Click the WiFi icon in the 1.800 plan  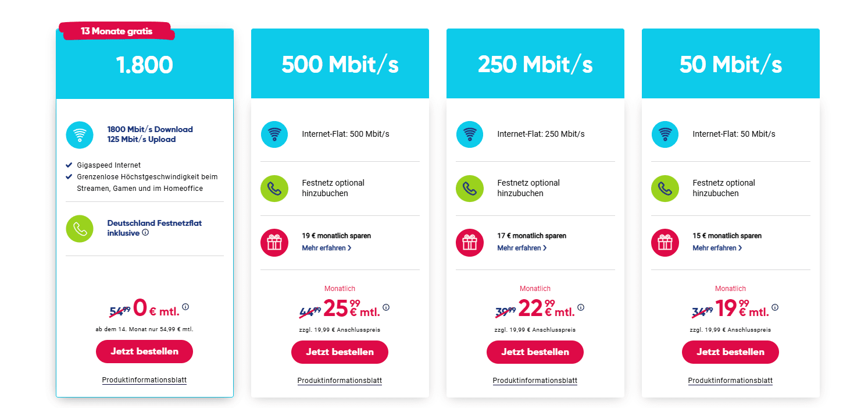click(x=80, y=134)
